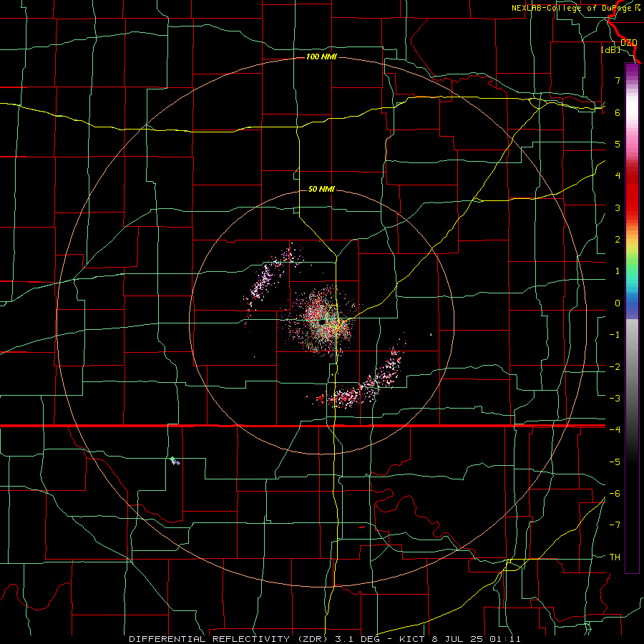Select the -6 value on the dB scale
The width and height of the screenshot is (644, 644).
615,494
